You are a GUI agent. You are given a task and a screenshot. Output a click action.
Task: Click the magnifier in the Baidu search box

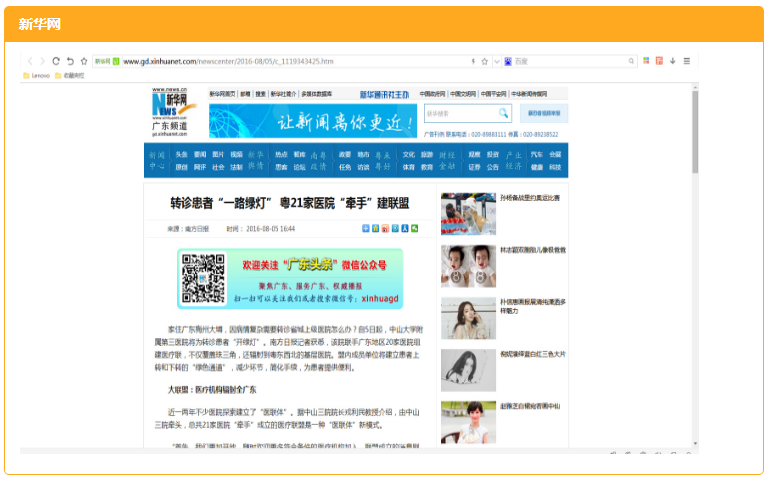(631, 61)
